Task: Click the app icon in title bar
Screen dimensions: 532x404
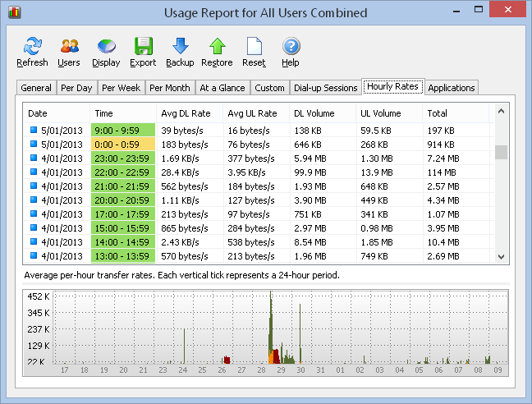Action: [x=14, y=12]
